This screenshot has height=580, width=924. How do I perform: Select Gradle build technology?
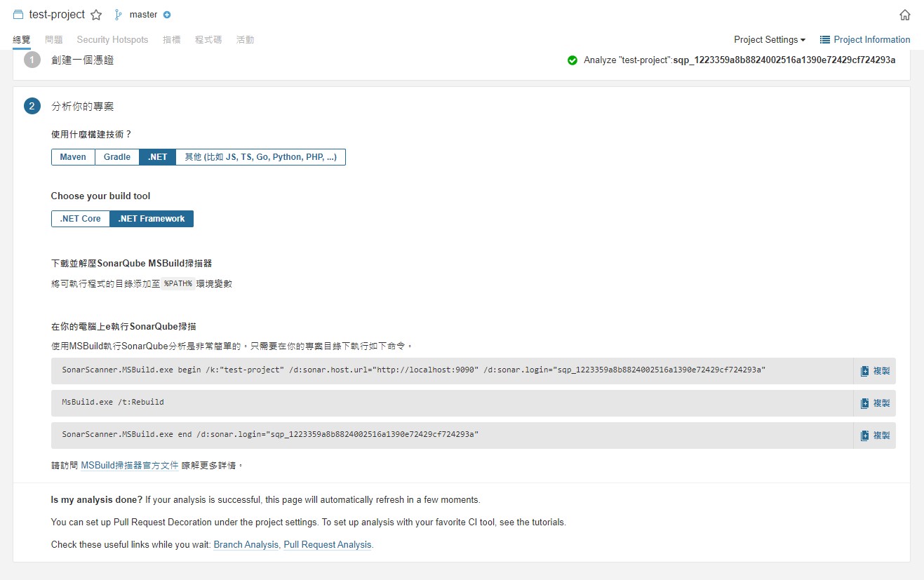[x=117, y=157]
